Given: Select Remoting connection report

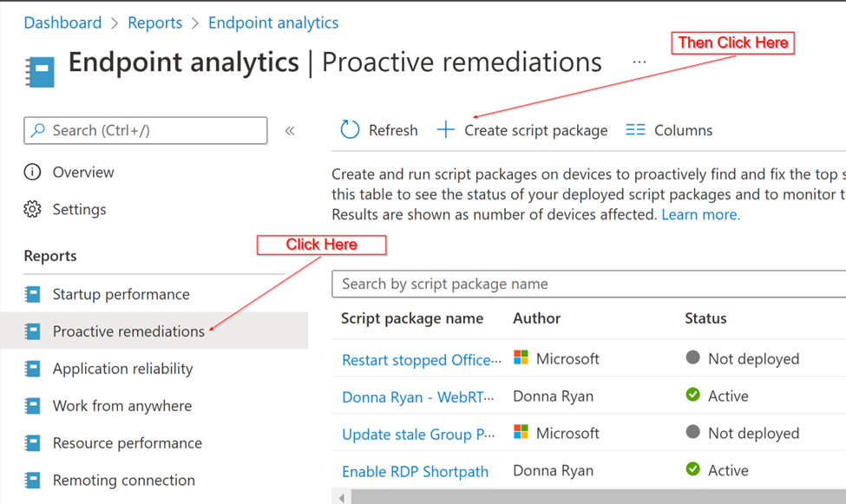Looking at the screenshot, I should click(x=123, y=481).
